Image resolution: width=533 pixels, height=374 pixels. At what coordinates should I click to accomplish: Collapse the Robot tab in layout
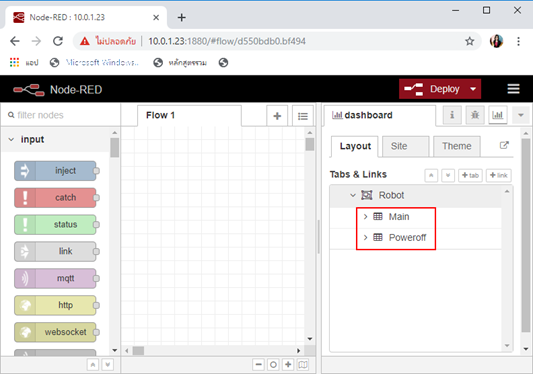(353, 195)
